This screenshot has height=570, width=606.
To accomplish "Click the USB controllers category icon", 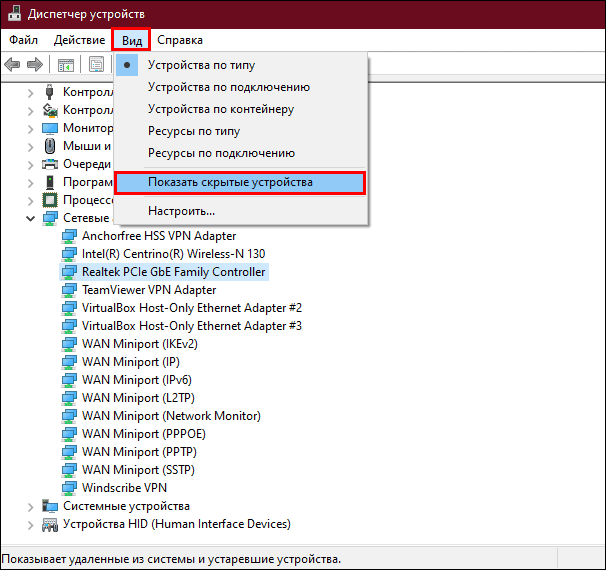I will [49, 92].
